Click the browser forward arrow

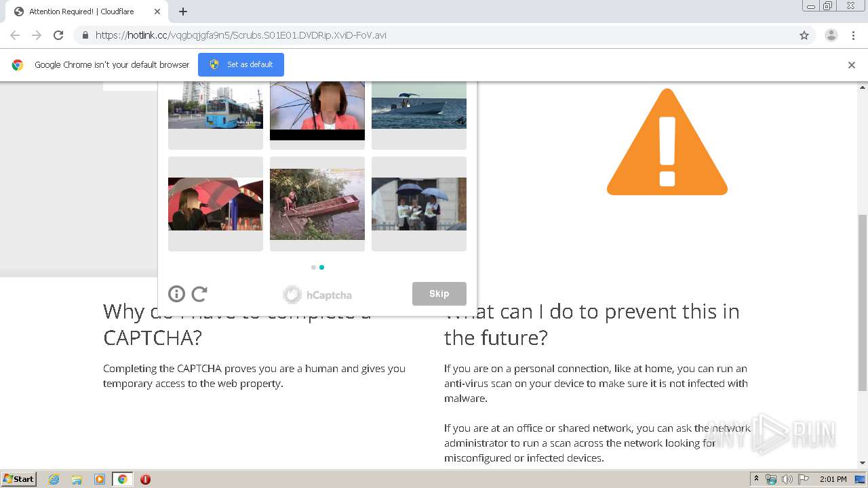point(37,35)
